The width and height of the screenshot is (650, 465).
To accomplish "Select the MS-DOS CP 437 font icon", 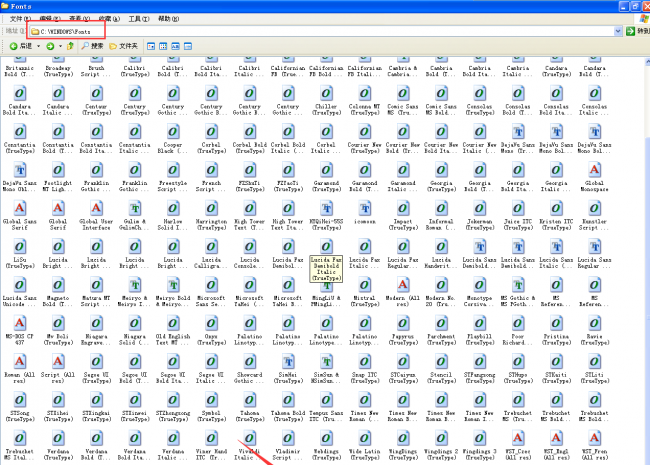I will [x=19, y=323].
